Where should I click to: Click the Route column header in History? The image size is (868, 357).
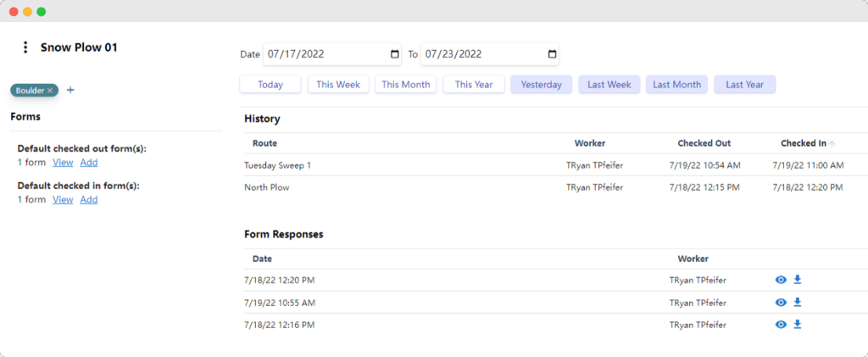coord(264,143)
